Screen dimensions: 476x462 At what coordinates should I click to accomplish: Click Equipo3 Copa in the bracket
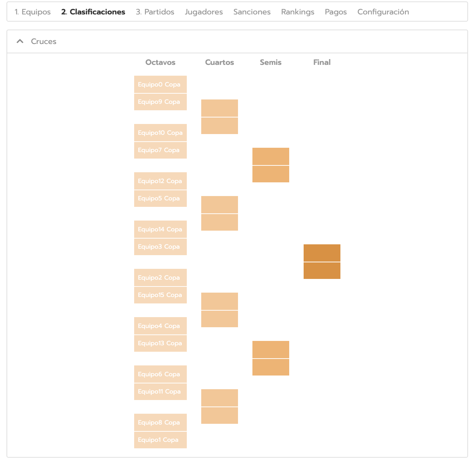tap(160, 247)
